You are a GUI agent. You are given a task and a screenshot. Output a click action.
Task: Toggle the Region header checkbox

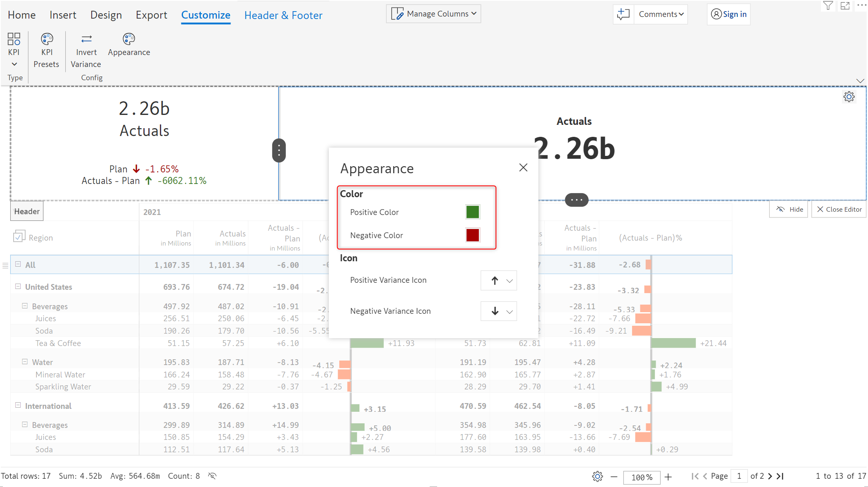pos(19,237)
